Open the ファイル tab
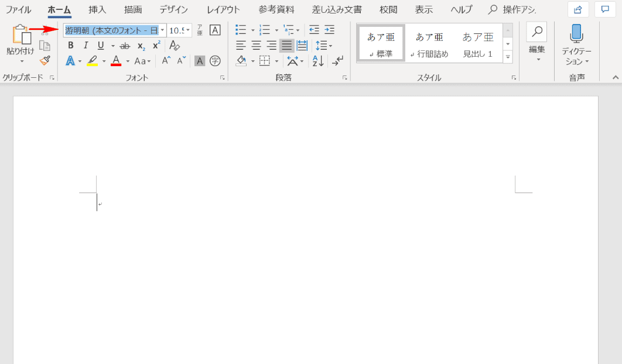This screenshot has height=364, width=622. pos(18,9)
